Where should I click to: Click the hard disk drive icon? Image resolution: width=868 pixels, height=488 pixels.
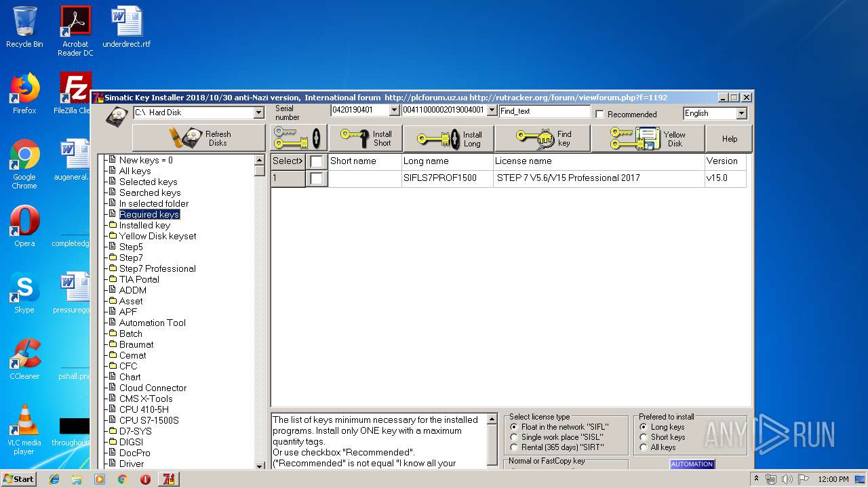(x=117, y=117)
